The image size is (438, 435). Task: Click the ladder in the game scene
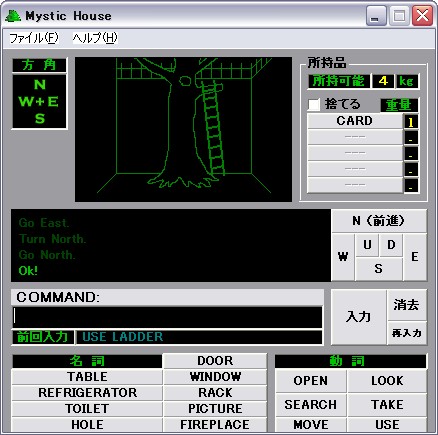[213, 128]
